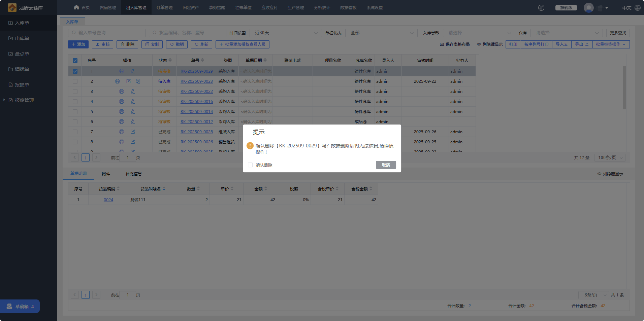The image size is (644, 321).
Task: Open 货品管理 top menu
Action: [108, 8]
